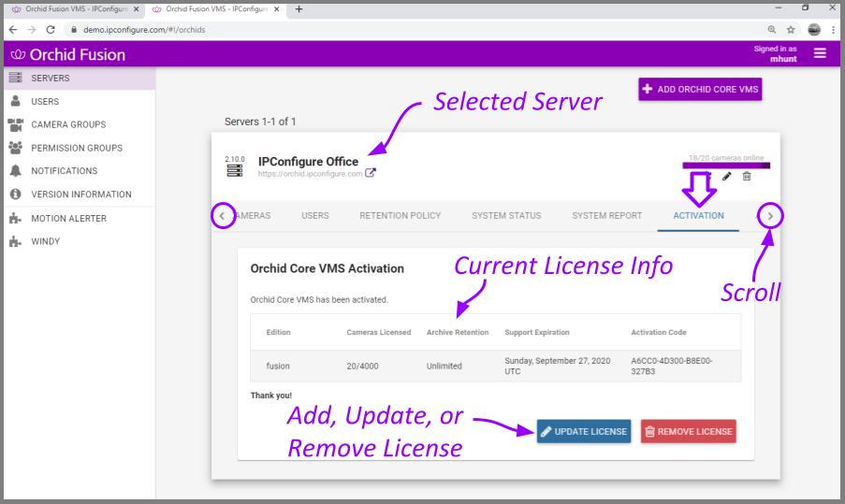Open a new browser tab with plus
The height and width of the screenshot is (504, 845).
point(299,9)
